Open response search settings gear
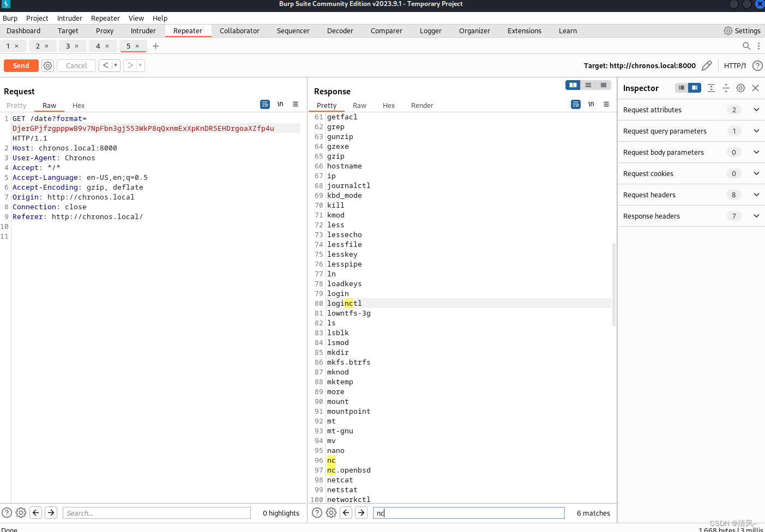 [x=331, y=512]
